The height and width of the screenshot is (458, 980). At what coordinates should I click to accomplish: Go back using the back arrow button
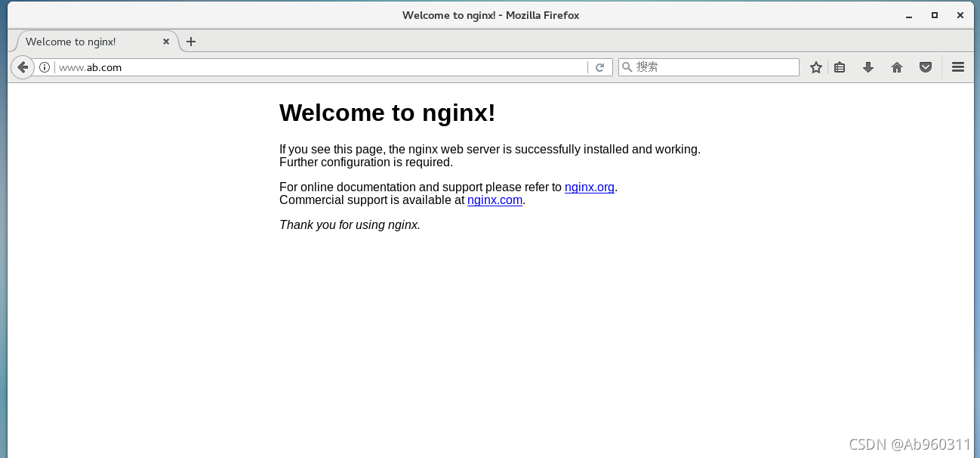tap(23, 67)
